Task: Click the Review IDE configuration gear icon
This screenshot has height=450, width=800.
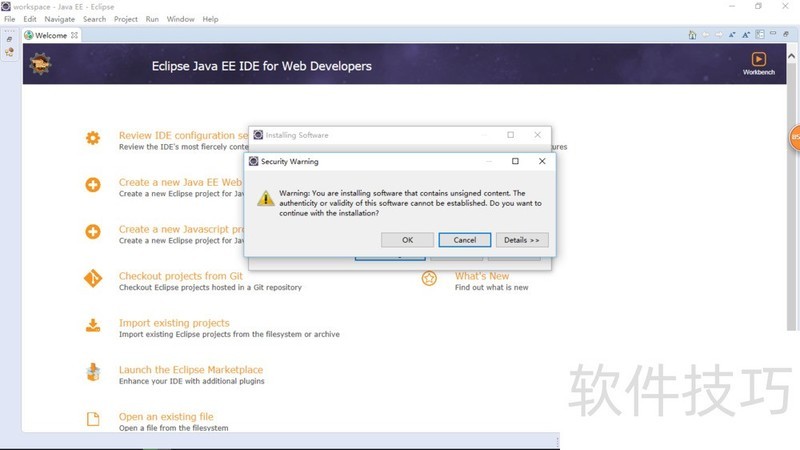Action: point(93,138)
